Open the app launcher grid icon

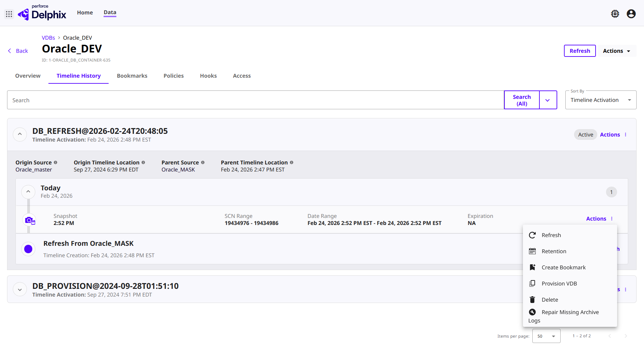9,14
